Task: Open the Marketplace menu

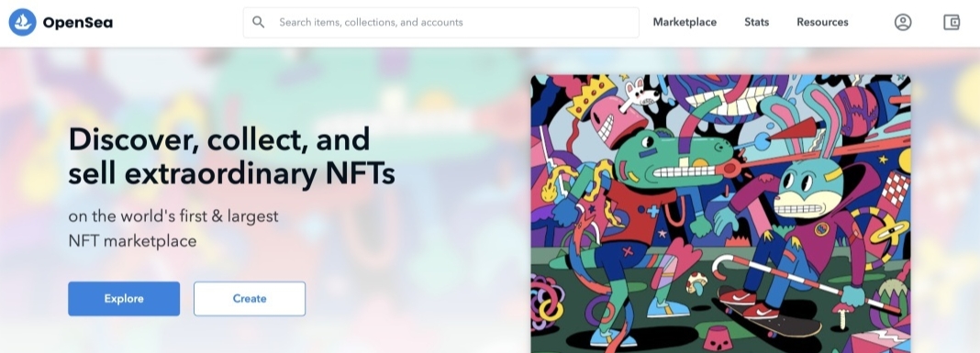Action: pyautogui.click(x=685, y=22)
